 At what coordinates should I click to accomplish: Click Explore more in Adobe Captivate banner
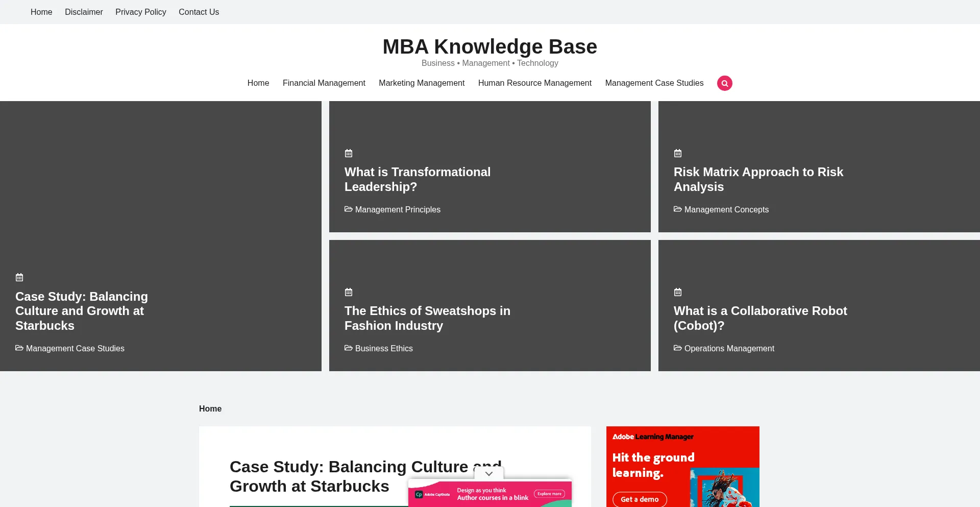tap(549, 494)
